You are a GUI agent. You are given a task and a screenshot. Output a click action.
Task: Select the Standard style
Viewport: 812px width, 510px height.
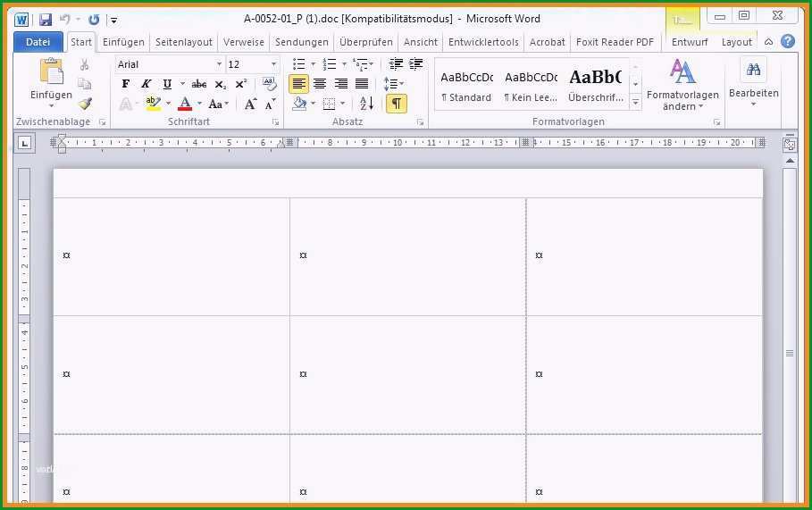point(466,86)
